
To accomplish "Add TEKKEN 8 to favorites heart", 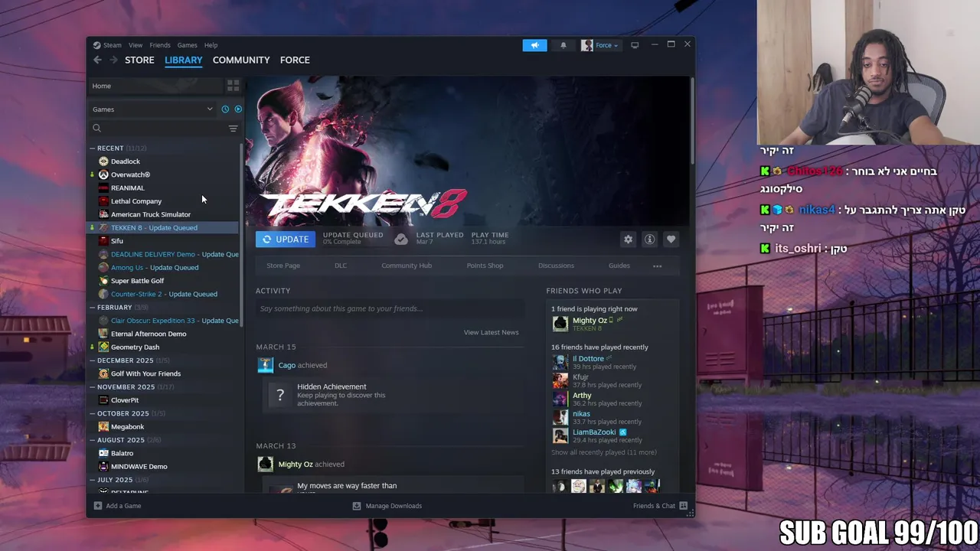I will [671, 240].
